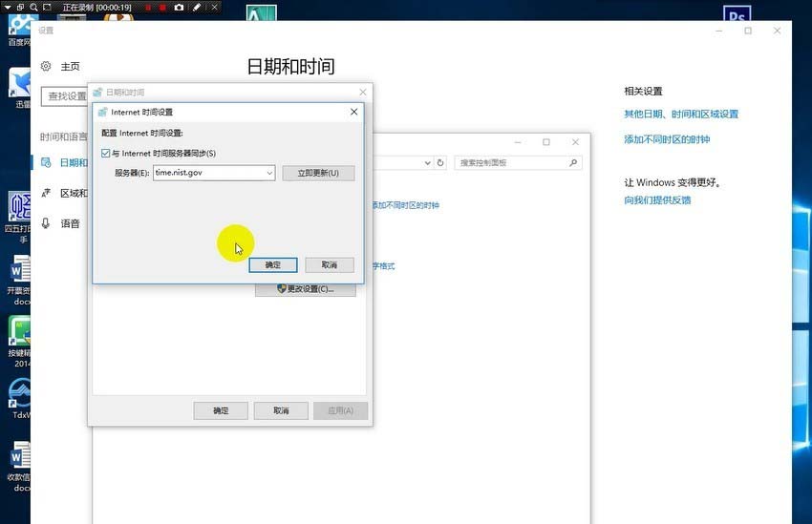Pause the screen recording
This screenshot has height=524, width=812.
click(149, 8)
